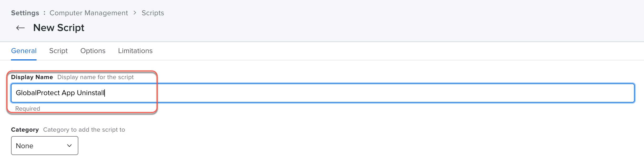Open the Options tab
This screenshot has height=165, width=644.
[x=93, y=51]
